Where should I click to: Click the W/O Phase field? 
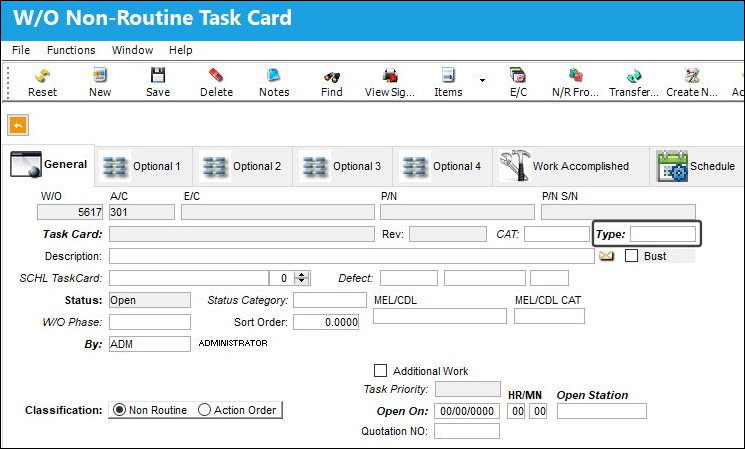(x=150, y=322)
